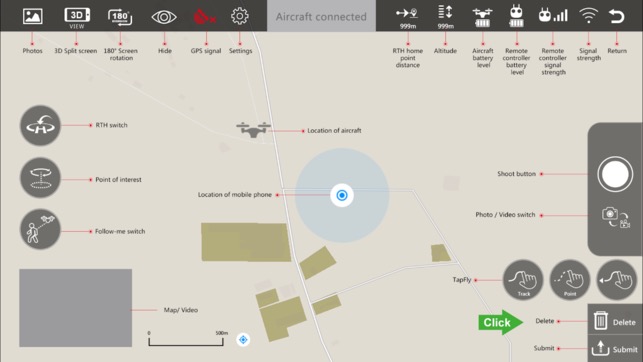Screen dimensions: 643x362
Task: Switch to 3D split screen view
Action: tap(77, 18)
